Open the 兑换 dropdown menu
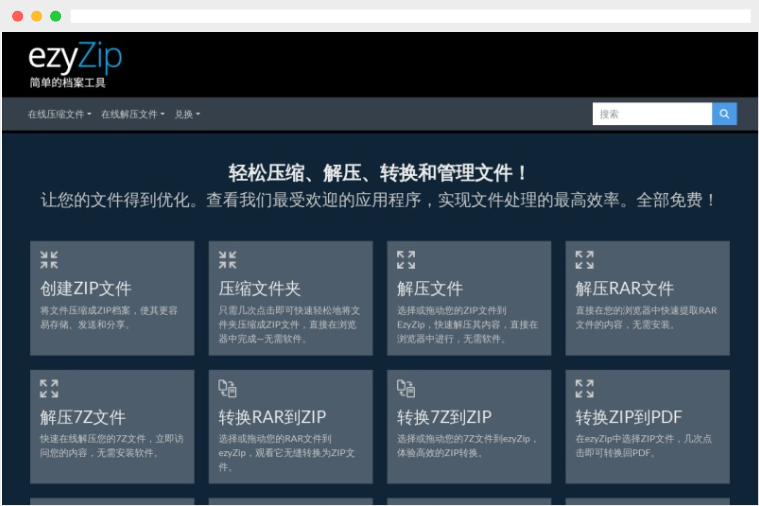759x506 pixels. coord(187,114)
